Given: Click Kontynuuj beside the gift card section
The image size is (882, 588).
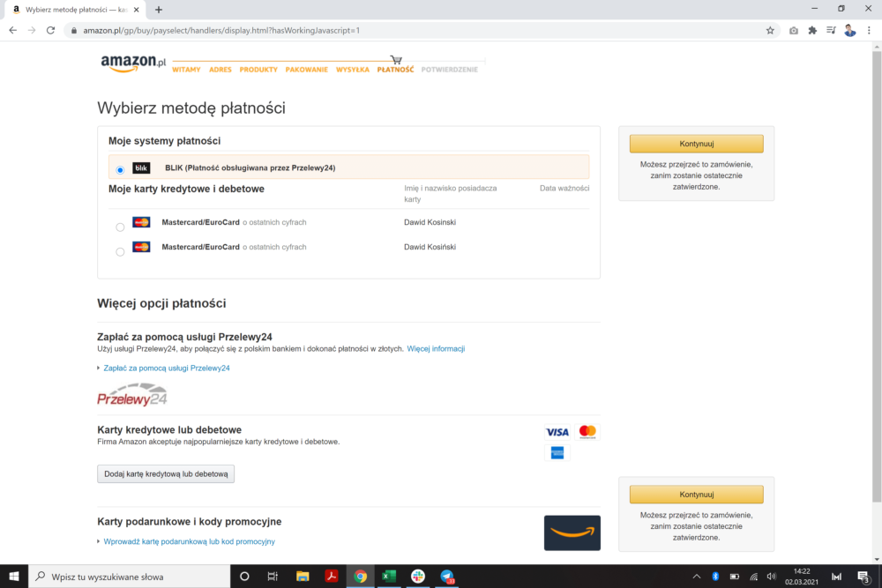Looking at the screenshot, I should point(697,495).
